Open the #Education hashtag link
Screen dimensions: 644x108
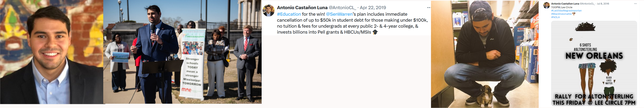pyautogui.click(x=289, y=14)
